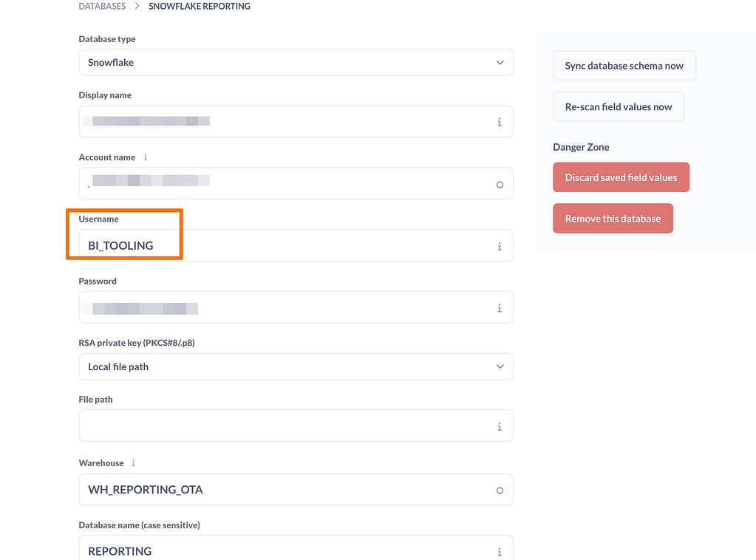Click Re-scan field values now button
Screen dimensions: 756x560
pos(619,106)
